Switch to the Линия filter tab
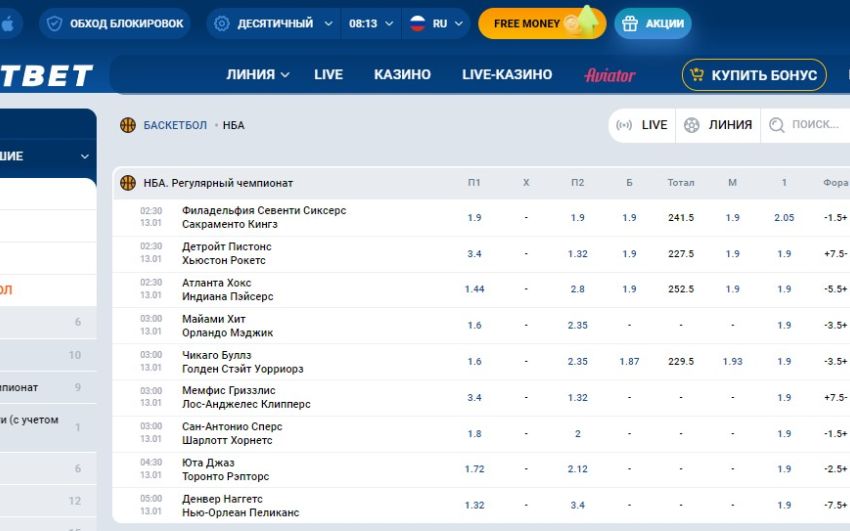The width and height of the screenshot is (850, 531). pyautogui.click(x=718, y=125)
